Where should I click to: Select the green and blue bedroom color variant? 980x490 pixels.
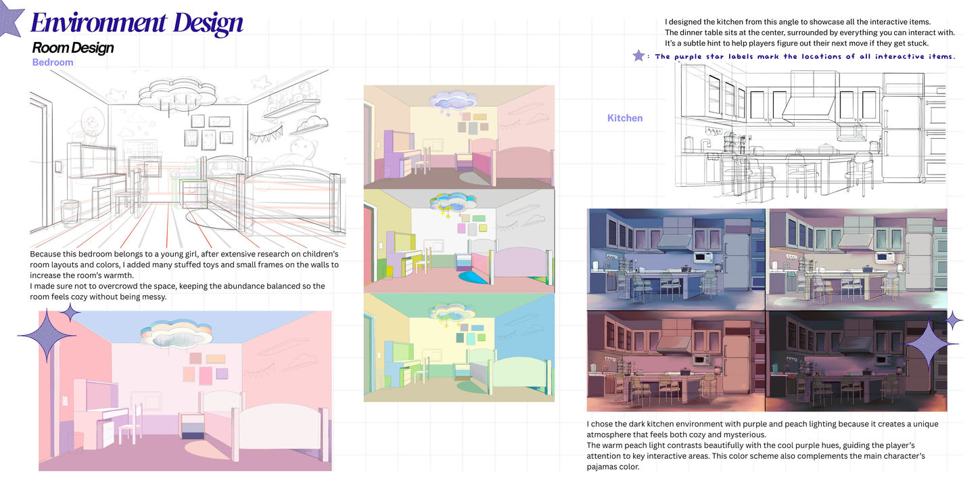[459, 347]
